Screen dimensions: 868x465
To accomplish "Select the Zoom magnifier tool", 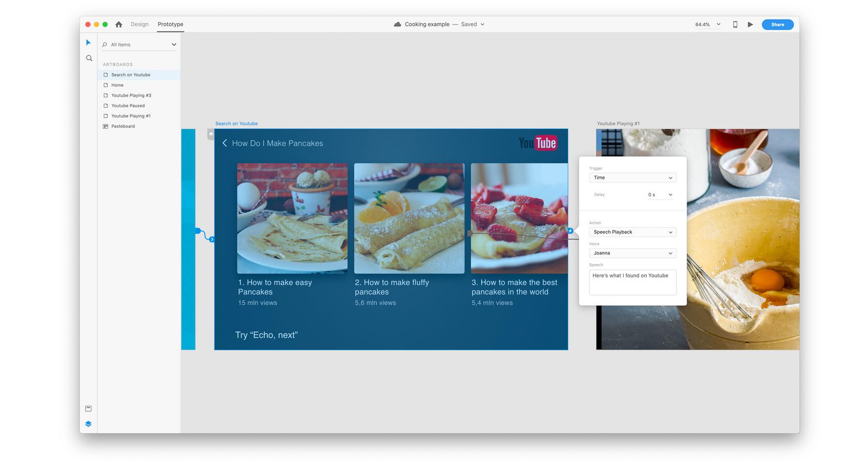I will (89, 58).
